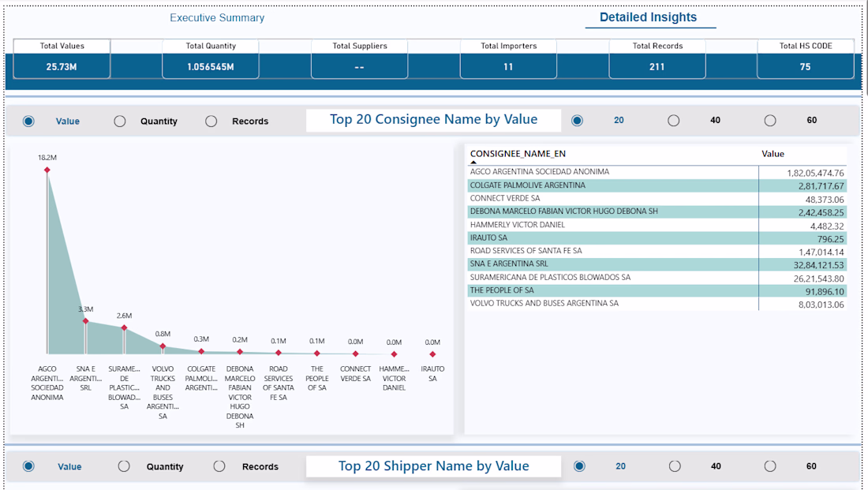This screenshot has width=868, height=490.
Task: Click the Total Values card 25.73M
Action: coord(62,58)
